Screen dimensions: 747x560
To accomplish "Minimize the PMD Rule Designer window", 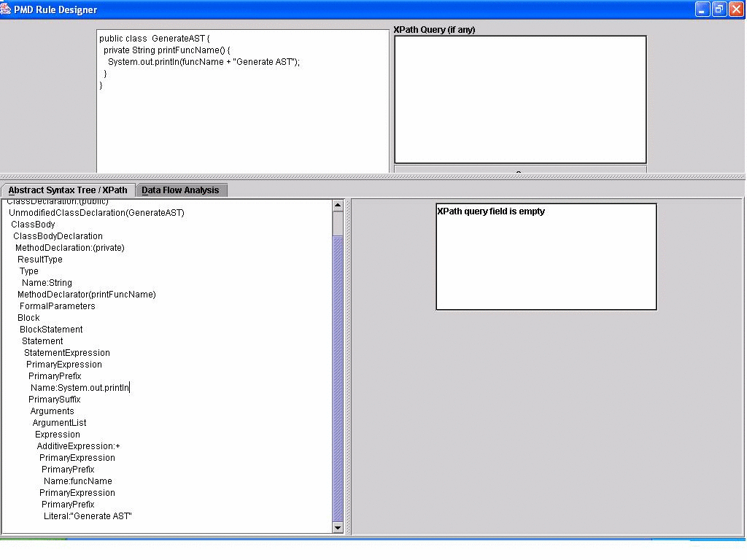I will [703, 9].
